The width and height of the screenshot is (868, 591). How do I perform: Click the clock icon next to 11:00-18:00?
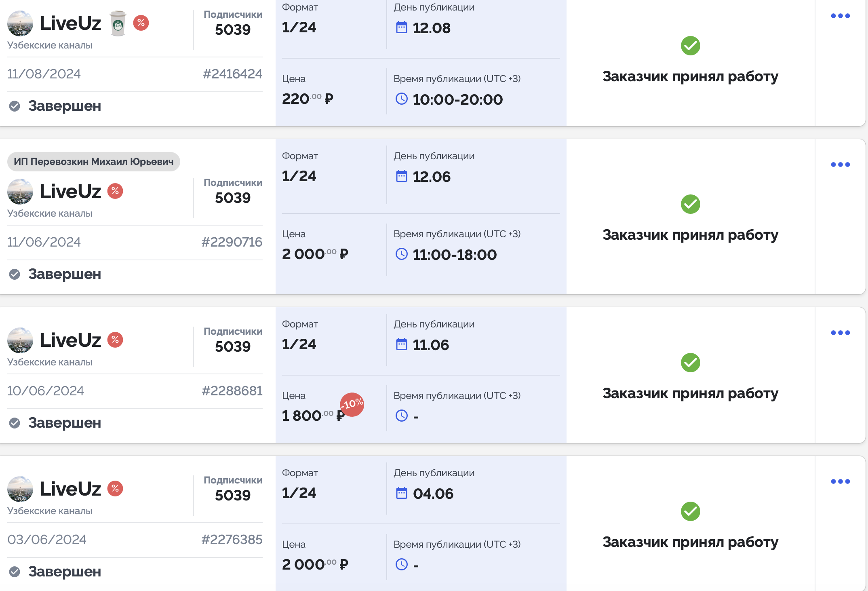401,254
